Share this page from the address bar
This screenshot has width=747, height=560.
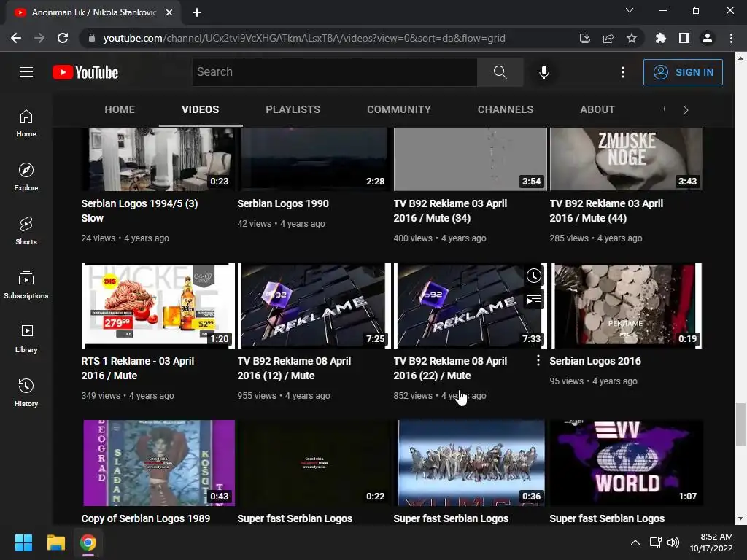coord(608,38)
